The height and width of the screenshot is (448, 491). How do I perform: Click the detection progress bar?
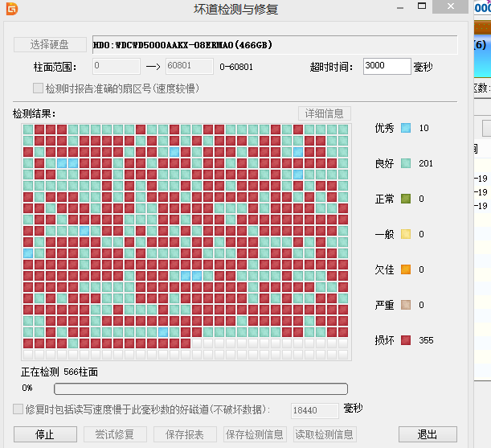(201, 388)
